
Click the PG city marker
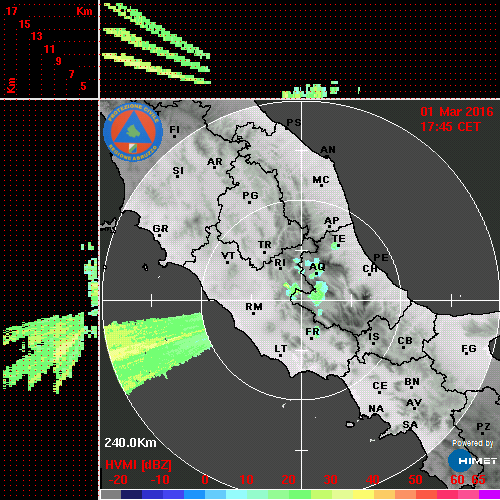[249, 202]
